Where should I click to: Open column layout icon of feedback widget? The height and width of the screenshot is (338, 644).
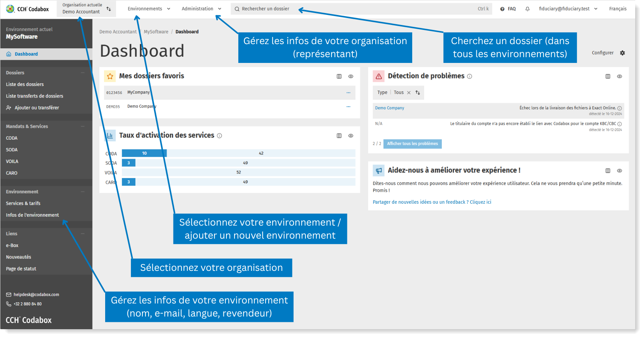point(608,171)
